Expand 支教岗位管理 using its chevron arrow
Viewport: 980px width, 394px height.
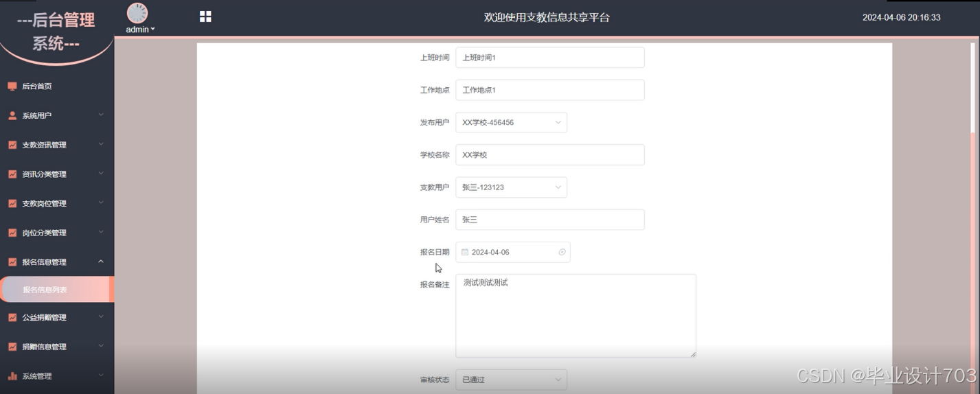coord(101,203)
